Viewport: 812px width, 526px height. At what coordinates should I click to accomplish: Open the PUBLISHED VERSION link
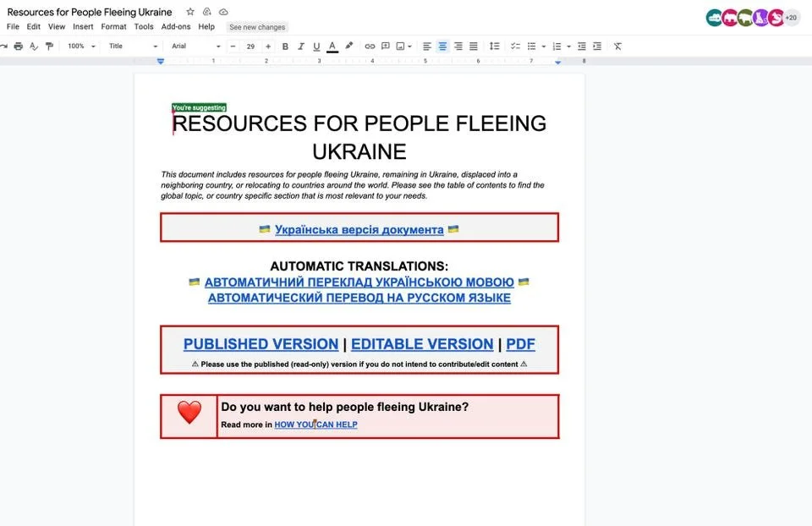[261, 344]
